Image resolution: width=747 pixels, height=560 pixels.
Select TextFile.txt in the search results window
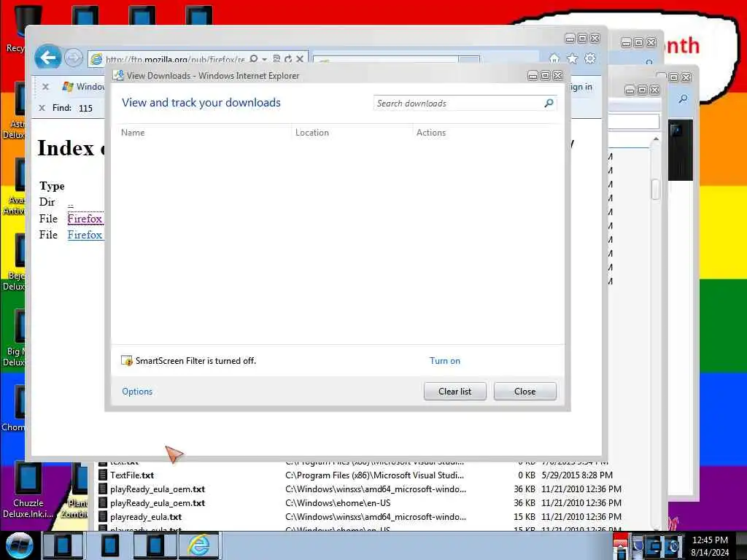[x=132, y=475]
